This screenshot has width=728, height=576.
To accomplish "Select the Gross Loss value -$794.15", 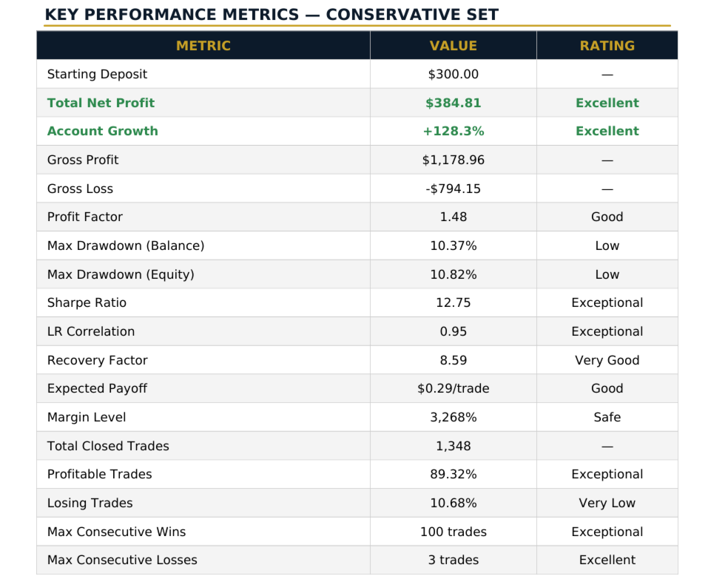I will (x=453, y=189).
